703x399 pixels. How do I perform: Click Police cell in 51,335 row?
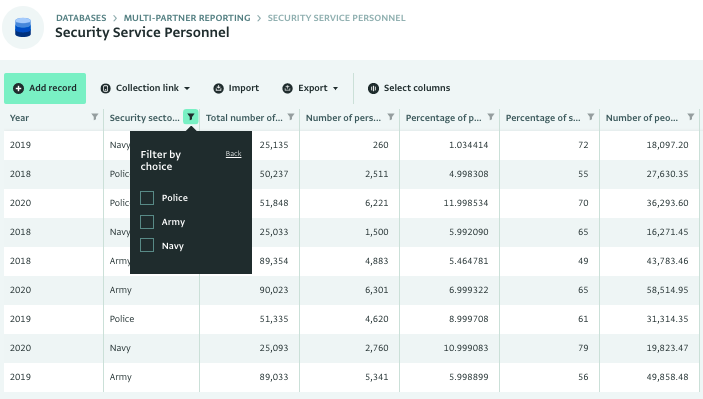tap(122, 319)
